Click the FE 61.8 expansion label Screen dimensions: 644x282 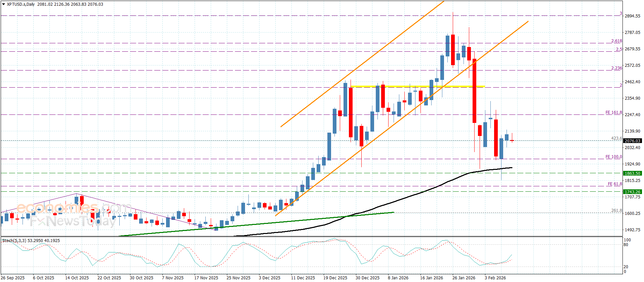(x=615, y=184)
